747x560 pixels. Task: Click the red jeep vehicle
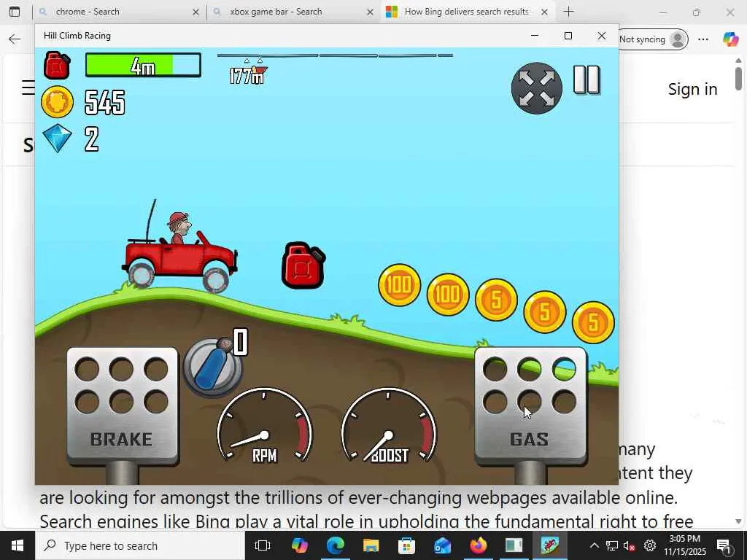pos(180,252)
